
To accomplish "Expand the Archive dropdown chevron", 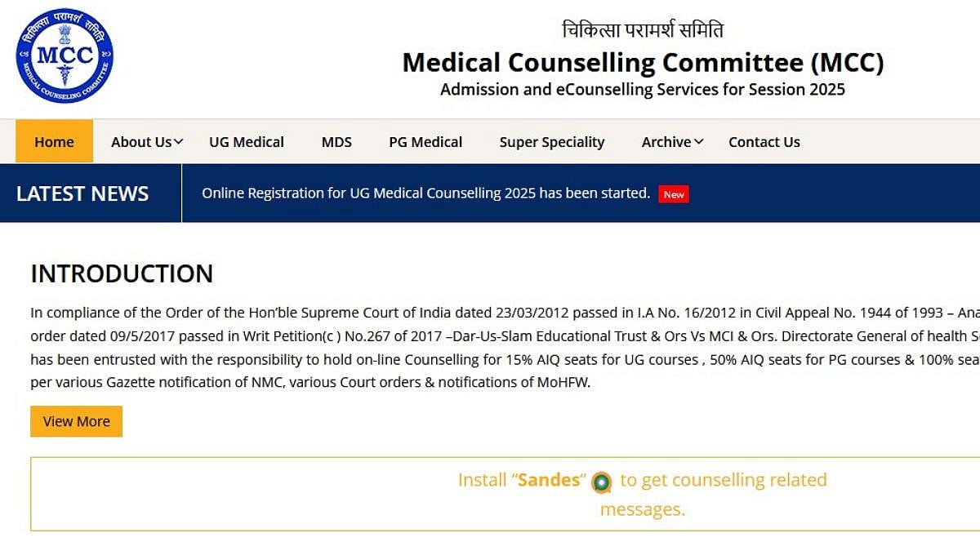I will tap(699, 142).
